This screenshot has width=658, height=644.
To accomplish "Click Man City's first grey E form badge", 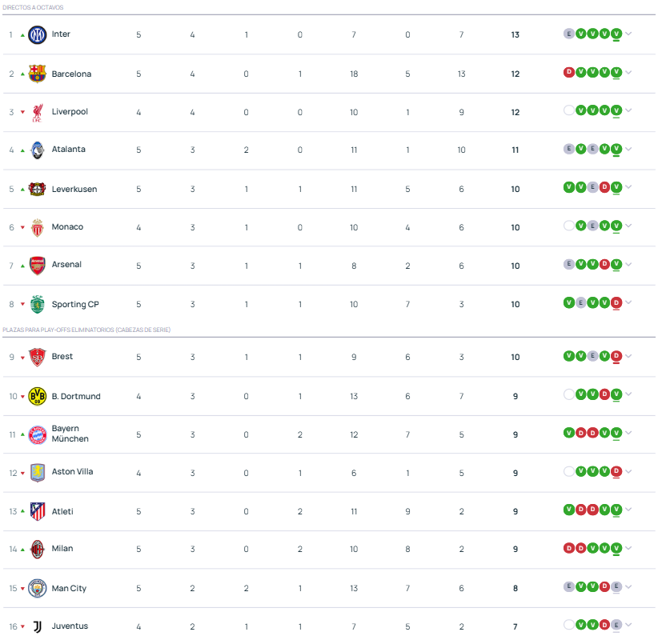I will [x=568, y=586].
